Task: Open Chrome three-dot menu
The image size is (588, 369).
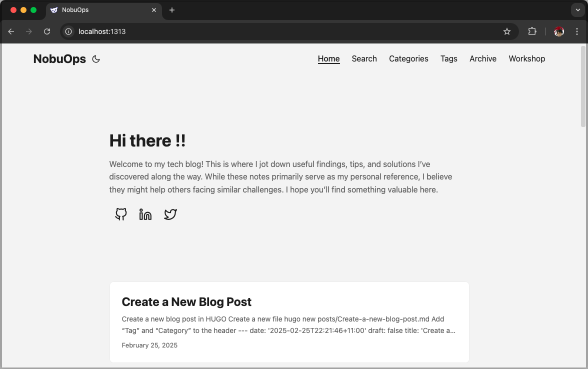Action: pos(577,31)
